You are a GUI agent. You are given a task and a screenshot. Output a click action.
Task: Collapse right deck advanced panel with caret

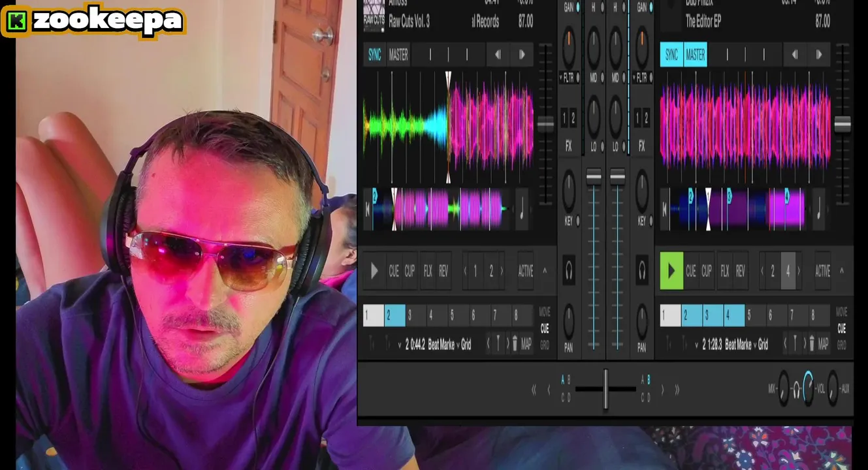pyautogui.click(x=842, y=270)
